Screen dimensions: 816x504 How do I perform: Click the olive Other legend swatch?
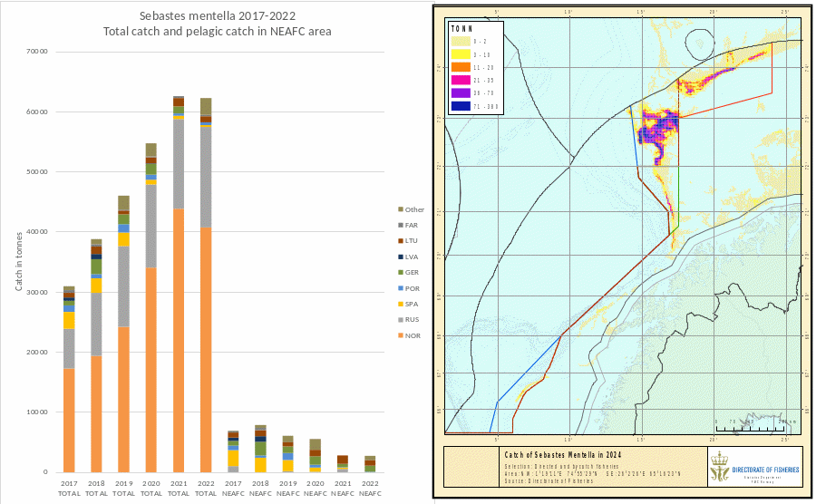coord(401,209)
